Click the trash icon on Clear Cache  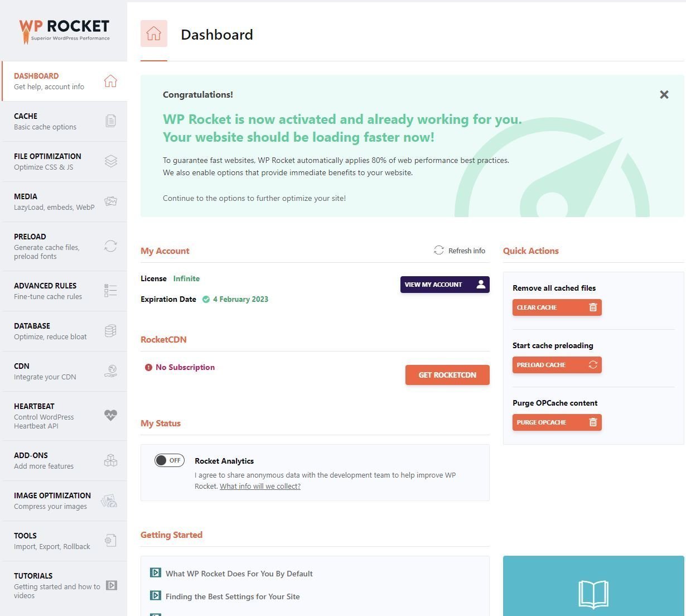pos(593,307)
